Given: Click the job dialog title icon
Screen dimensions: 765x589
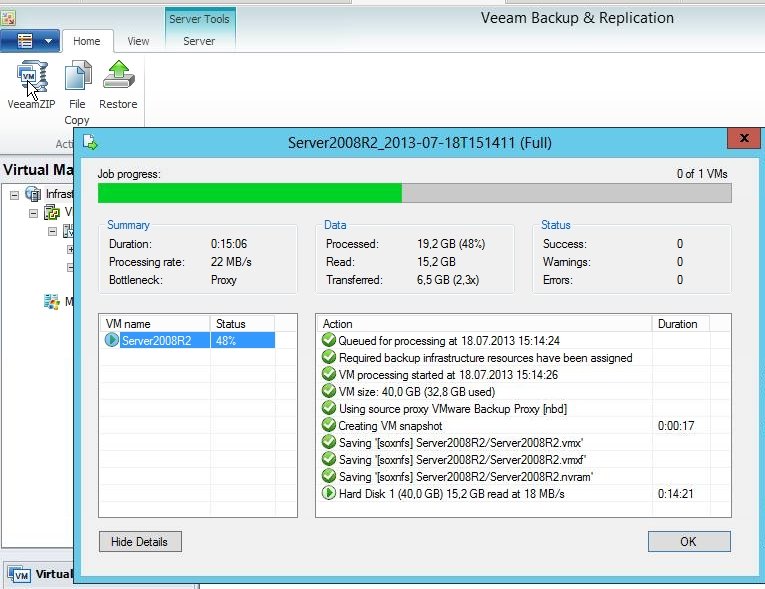Looking at the screenshot, I should pyautogui.click(x=90, y=142).
